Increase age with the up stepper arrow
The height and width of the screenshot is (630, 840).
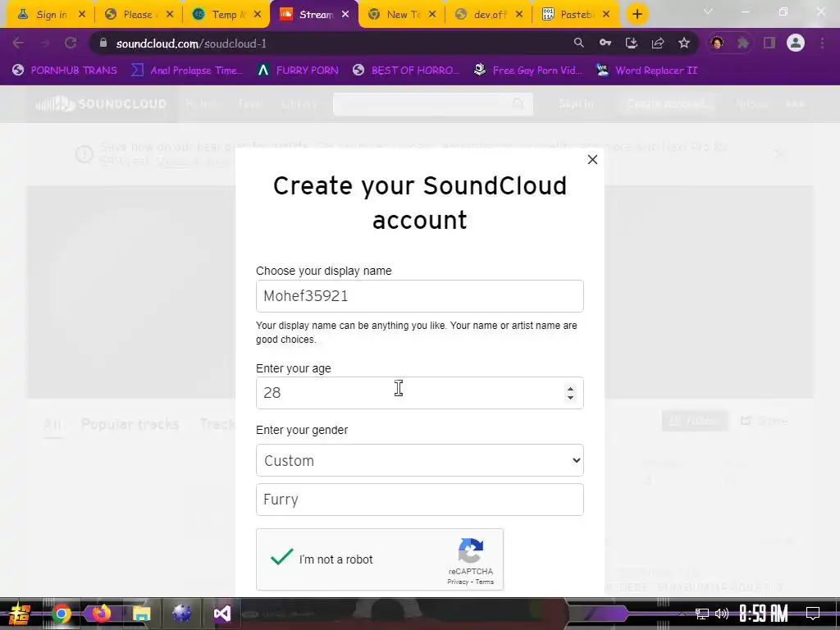tap(570, 389)
